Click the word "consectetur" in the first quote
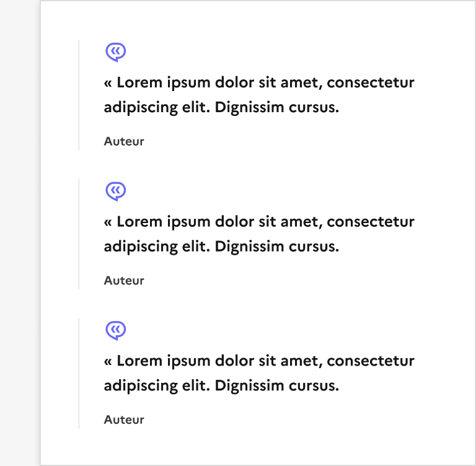This screenshot has height=466, width=476. [371, 82]
